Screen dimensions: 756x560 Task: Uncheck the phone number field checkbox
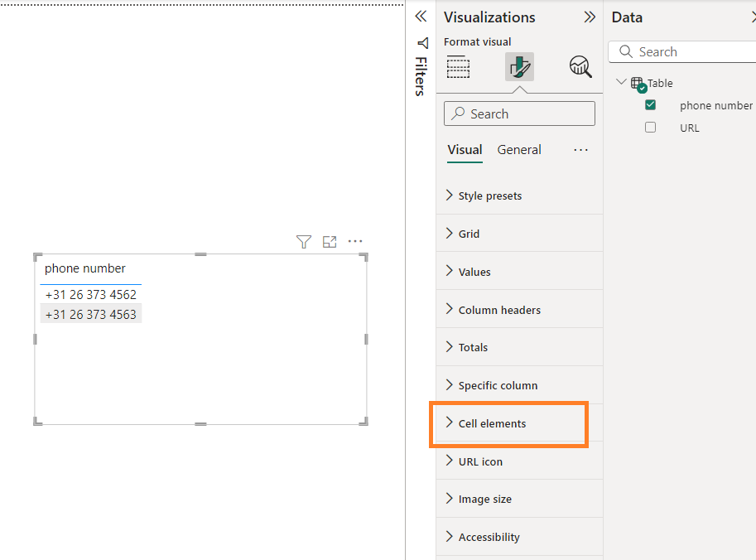pos(650,104)
